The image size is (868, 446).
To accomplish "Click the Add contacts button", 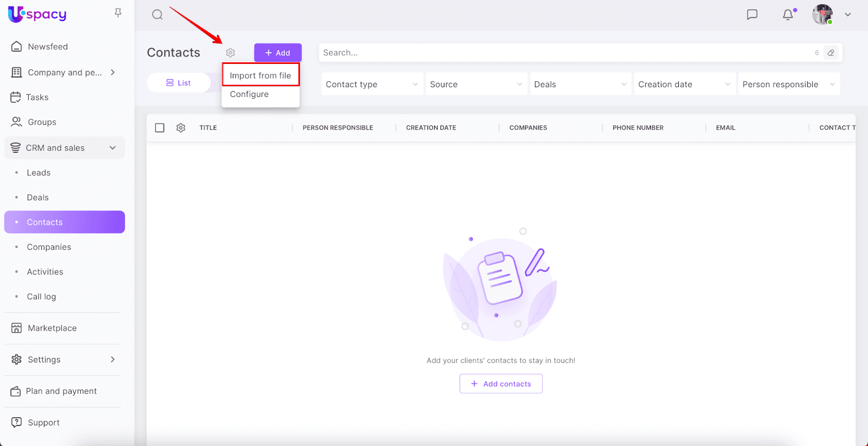I will click(501, 384).
